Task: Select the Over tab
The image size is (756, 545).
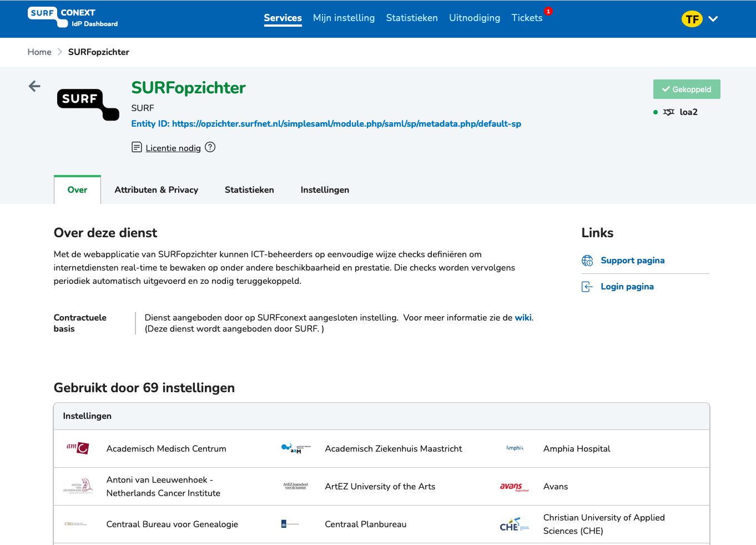Action: click(x=77, y=190)
